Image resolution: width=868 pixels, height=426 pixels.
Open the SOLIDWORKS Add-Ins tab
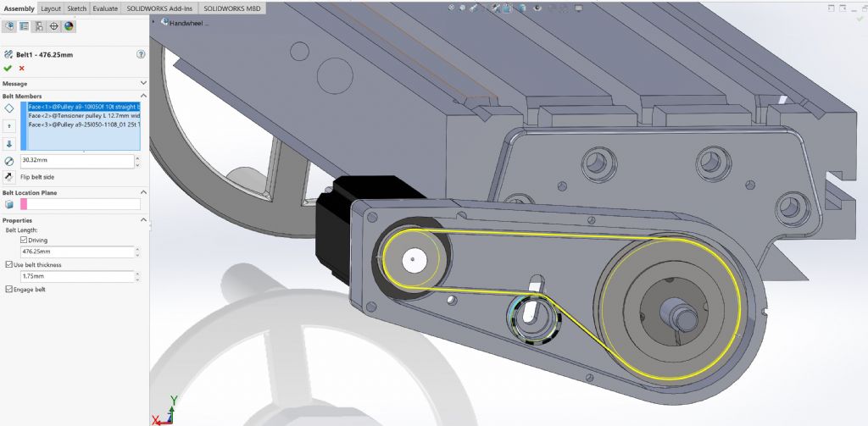click(x=159, y=8)
